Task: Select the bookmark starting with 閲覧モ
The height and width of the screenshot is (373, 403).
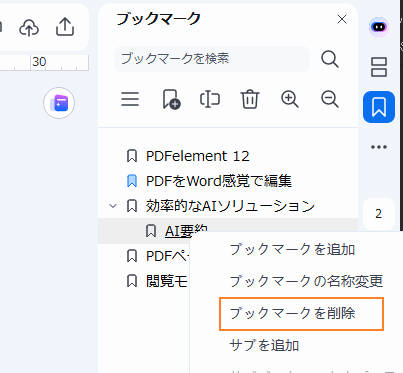Action: [x=167, y=281]
